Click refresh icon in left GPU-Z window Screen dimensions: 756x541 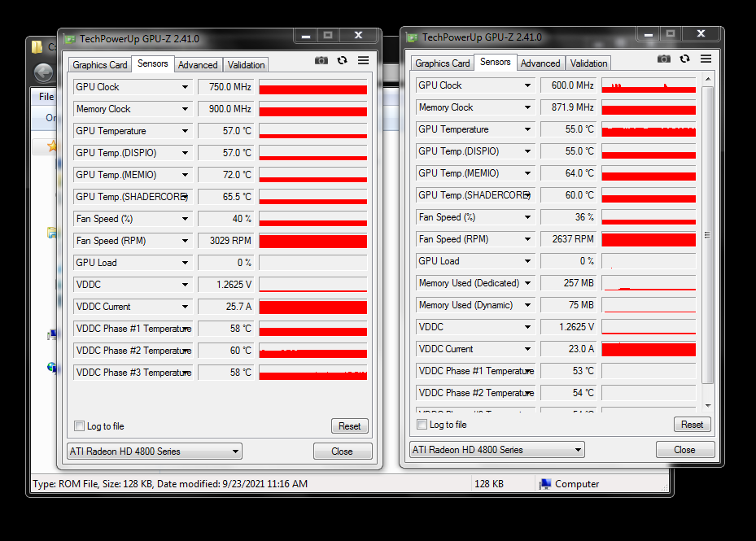(x=342, y=60)
